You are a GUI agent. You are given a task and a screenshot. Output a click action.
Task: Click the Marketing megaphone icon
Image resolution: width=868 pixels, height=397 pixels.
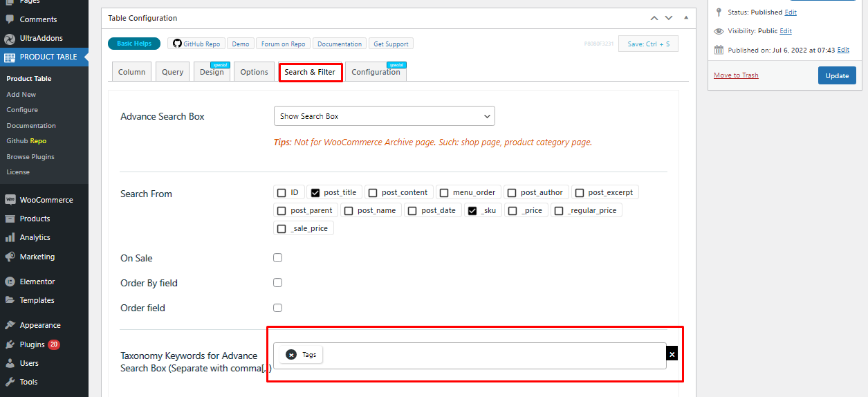pyautogui.click(x=10, y=257)
